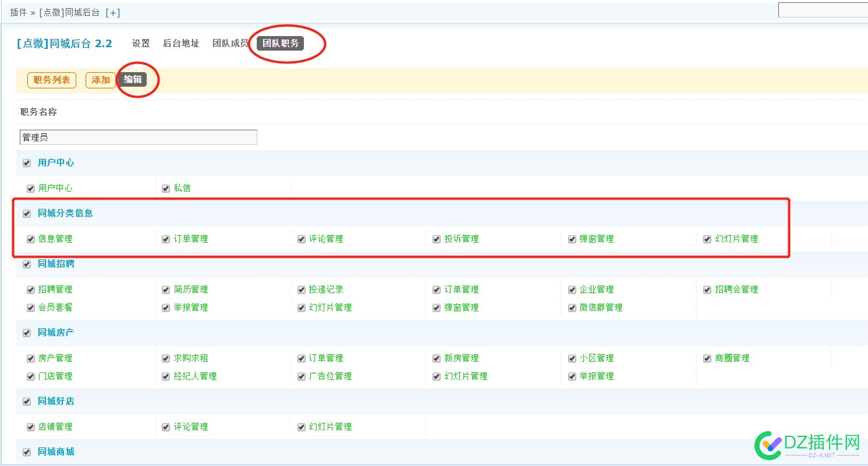Toggle the 同城商城 group checkbox
The width and height of the screenshot is (868, 466).
pos(27,453)
